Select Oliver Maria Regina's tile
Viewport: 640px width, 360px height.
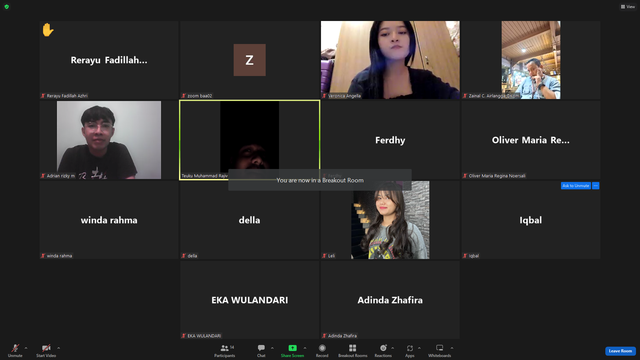531,140
